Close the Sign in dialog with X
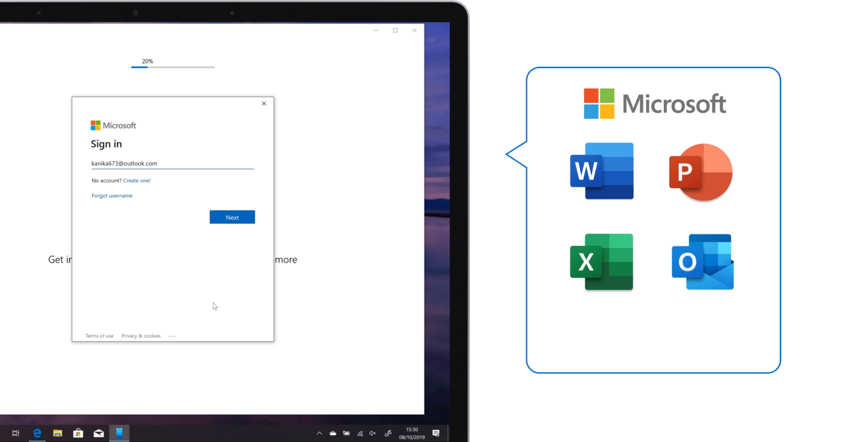Image resolution: width=868 pixels, height=442 pixels. (264, 104)
